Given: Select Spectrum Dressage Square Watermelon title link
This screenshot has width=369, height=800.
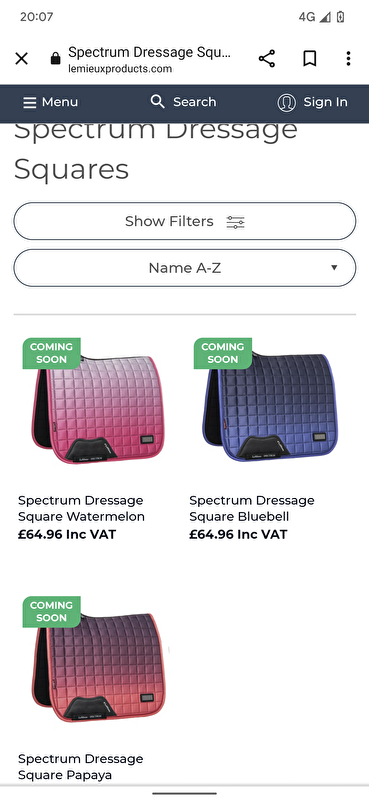Looking at the screenshot, I should (x=81, y=508).
